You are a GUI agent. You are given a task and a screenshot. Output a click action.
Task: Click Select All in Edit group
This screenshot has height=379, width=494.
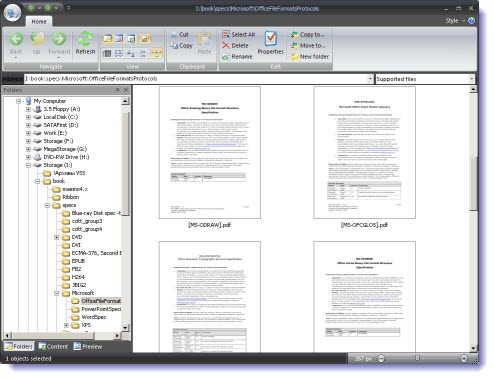point(239,34)
